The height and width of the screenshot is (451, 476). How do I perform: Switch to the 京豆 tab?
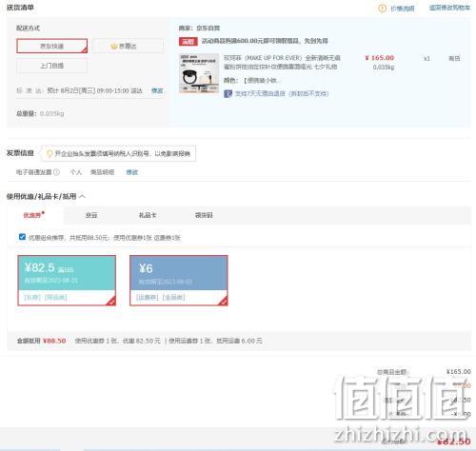click(91, 215)
